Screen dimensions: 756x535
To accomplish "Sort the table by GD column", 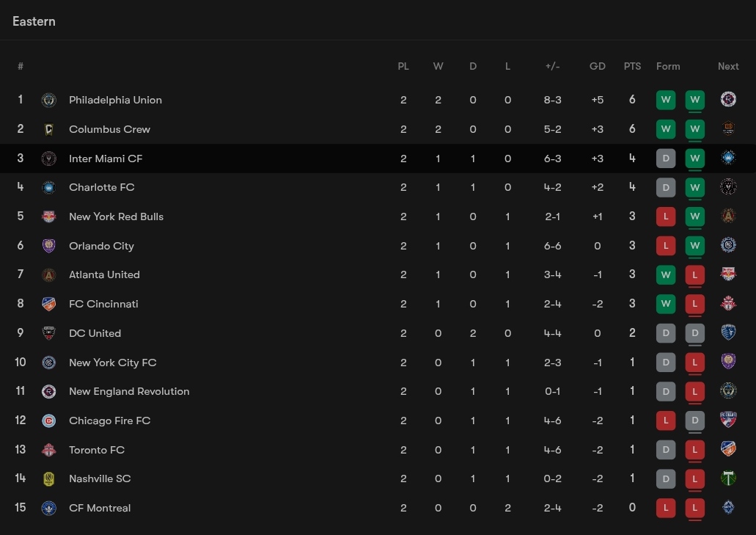I will [598, 66].
